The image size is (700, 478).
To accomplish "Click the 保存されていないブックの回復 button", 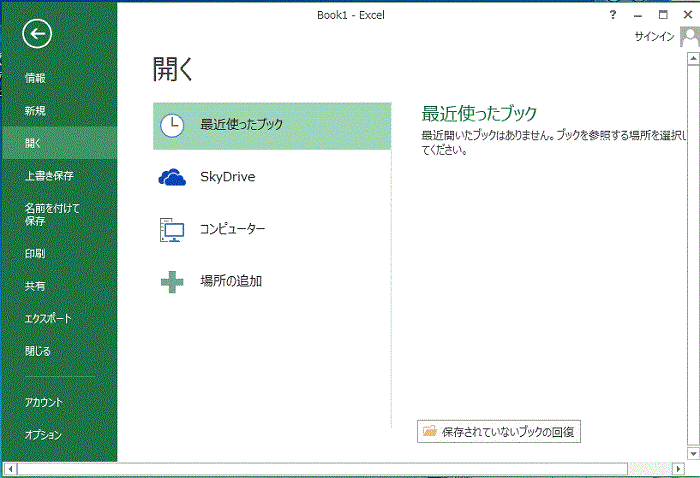I will [x=499, y=431].
